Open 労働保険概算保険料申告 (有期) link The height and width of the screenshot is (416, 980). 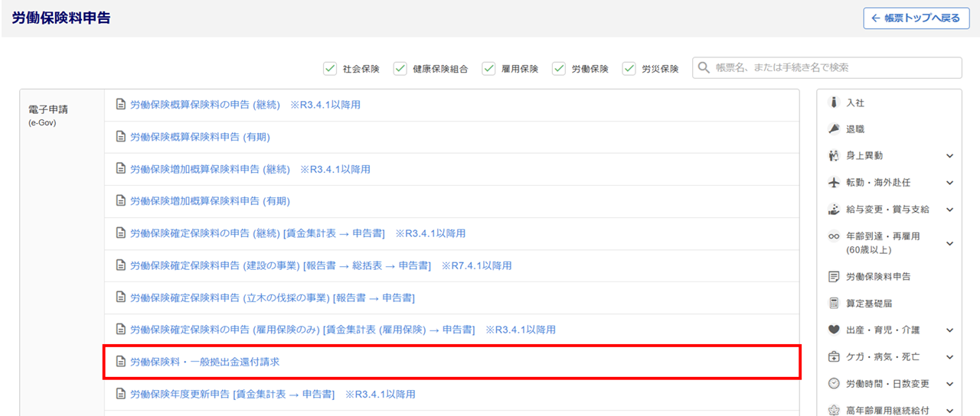click(200, 137)
